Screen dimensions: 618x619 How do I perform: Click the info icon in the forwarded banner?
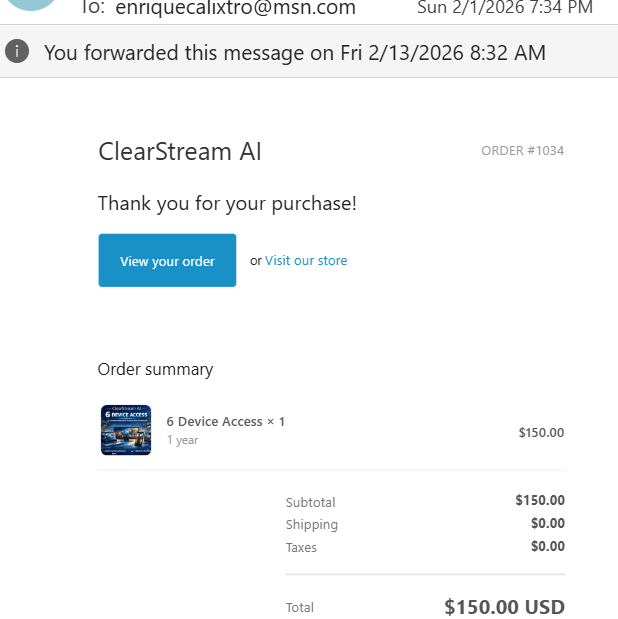pyautogui.click(x=17, y=51)
